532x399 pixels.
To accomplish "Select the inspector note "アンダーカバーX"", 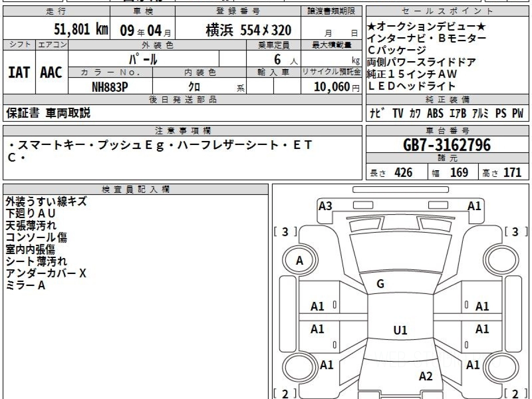I will click(x=46, y=273).
